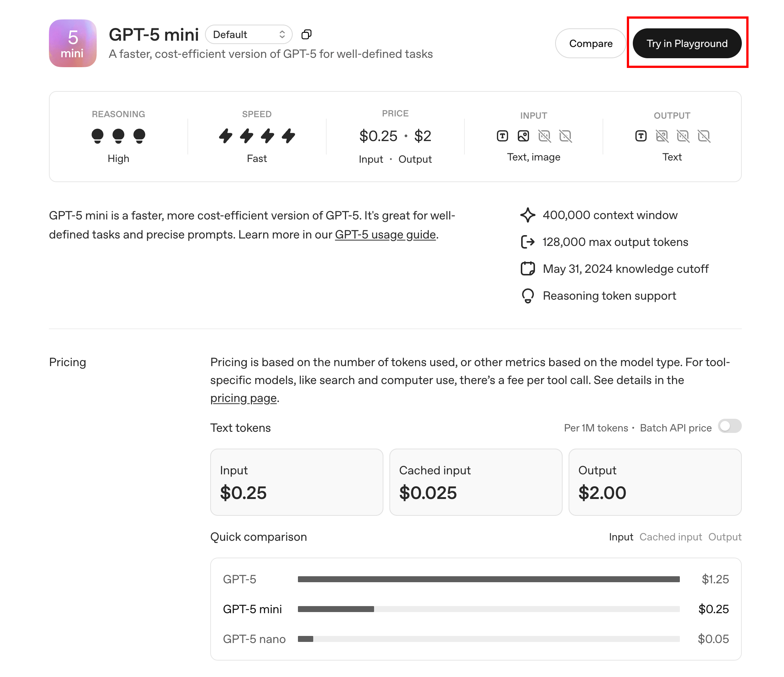This screenshot has width=784, height=677.
Task: Click the Compare button
Action: 590,44
